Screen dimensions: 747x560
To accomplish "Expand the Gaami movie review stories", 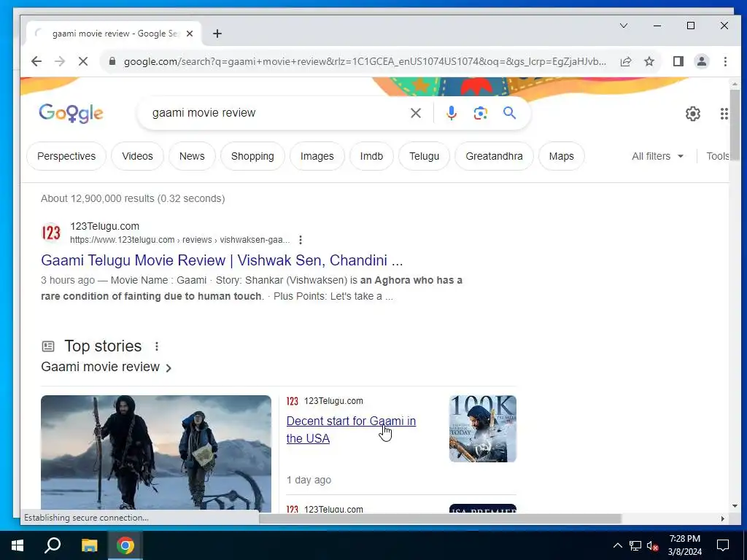I will [107, 367].
